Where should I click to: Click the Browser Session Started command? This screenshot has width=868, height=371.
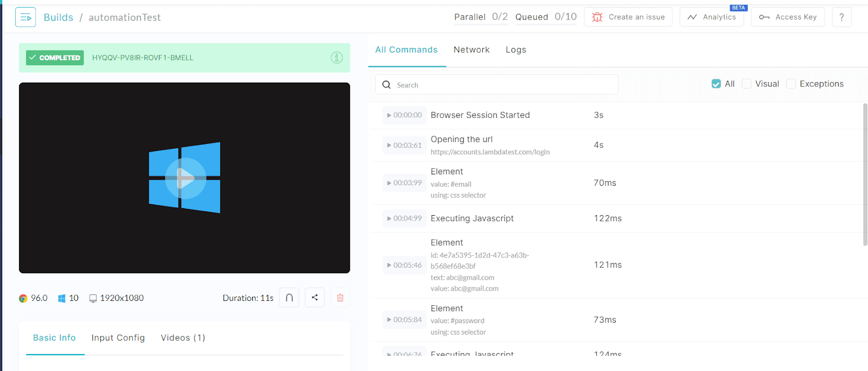[480, 115]
